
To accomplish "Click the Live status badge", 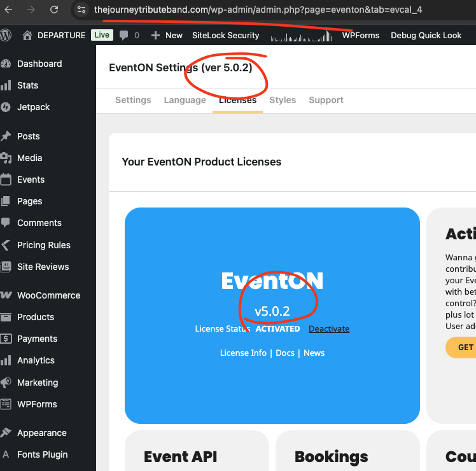I will [102, 36].
